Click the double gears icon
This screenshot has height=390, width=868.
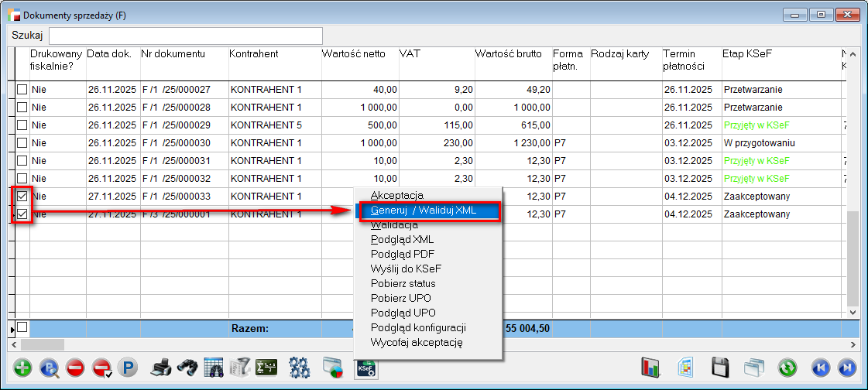[x=299, y=368]
